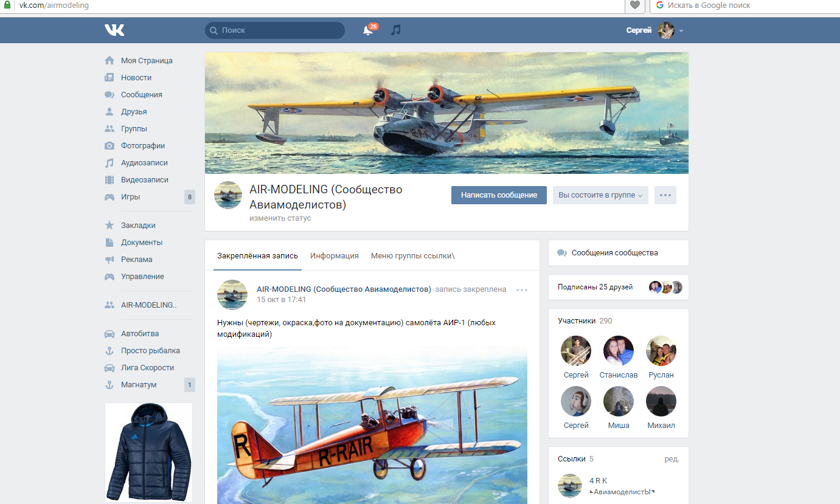Screen dimensions: 840x504
Task: Click the heart bookmark icon in address bar
Action: (x=634, y=5)
